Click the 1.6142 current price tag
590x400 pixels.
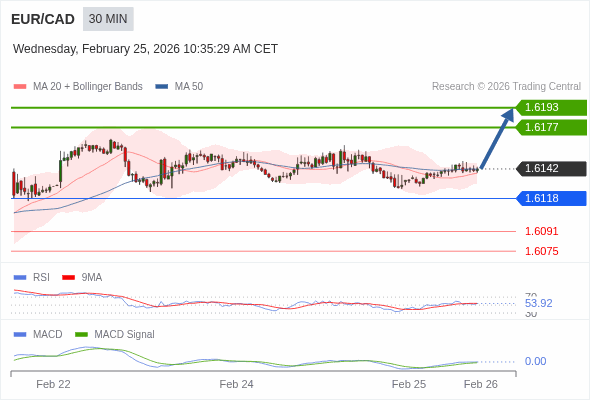[x=551, y=169]
